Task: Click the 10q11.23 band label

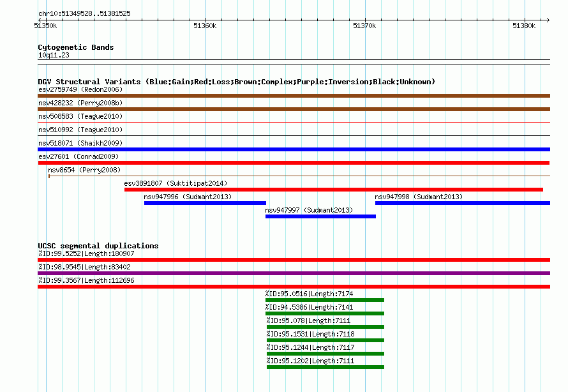Action: click(54, 55)
